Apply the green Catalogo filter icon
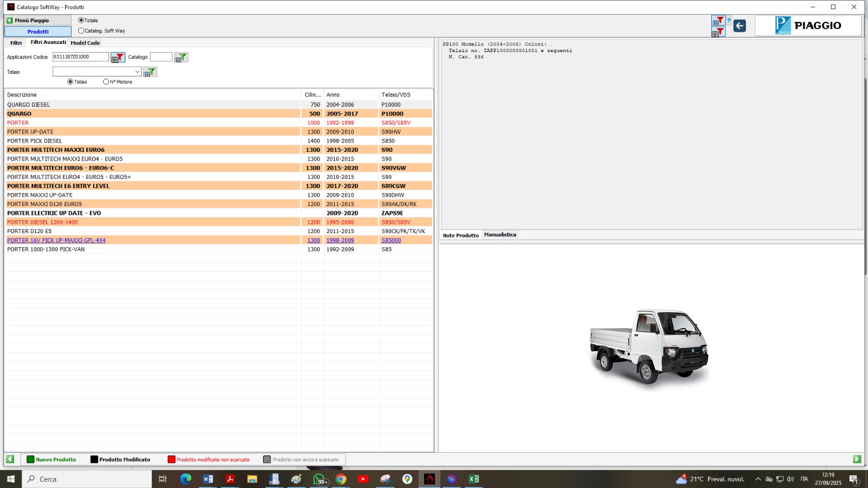 pyautogui.click(x=181, y=57)
